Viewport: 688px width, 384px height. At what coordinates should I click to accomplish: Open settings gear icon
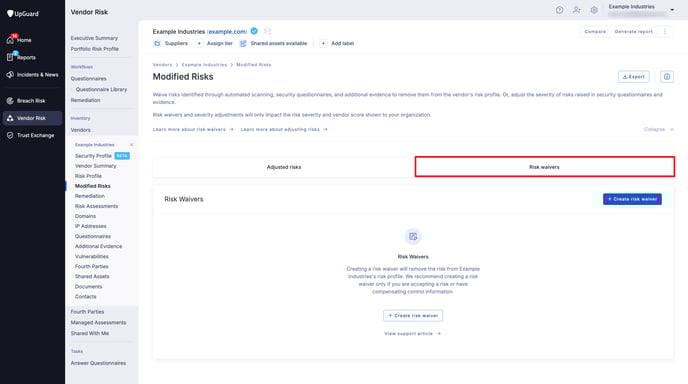point(594,10)
